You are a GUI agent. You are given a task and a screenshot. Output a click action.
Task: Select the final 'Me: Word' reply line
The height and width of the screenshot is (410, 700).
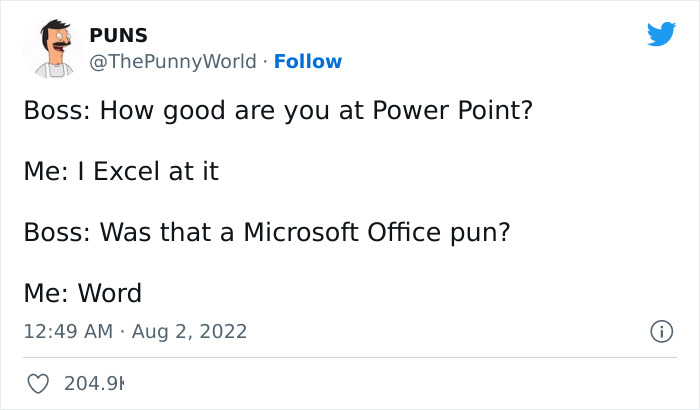(83, 293)
